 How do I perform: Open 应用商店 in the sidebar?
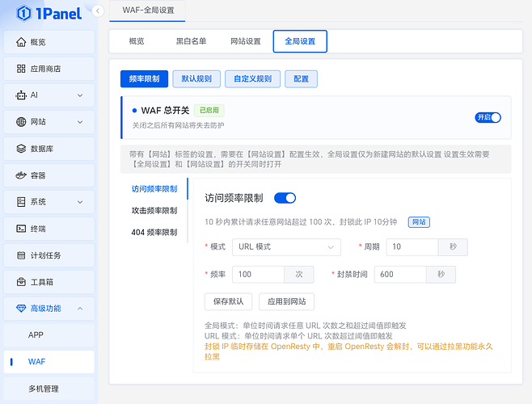pyautogui.click(x=49, y=69)
